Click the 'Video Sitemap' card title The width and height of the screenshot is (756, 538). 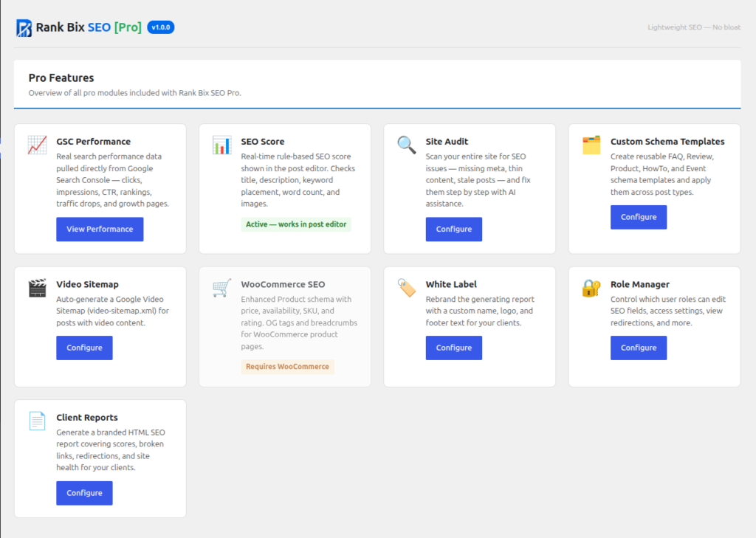87,284
